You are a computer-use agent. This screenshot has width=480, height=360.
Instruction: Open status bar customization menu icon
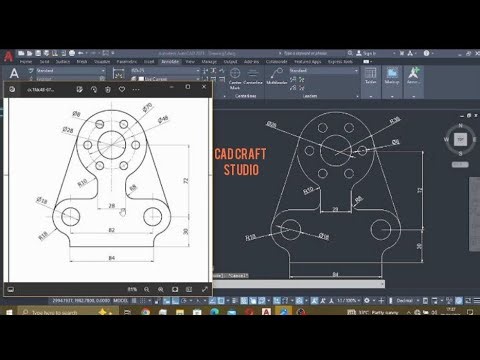click(x=476, y=301)
